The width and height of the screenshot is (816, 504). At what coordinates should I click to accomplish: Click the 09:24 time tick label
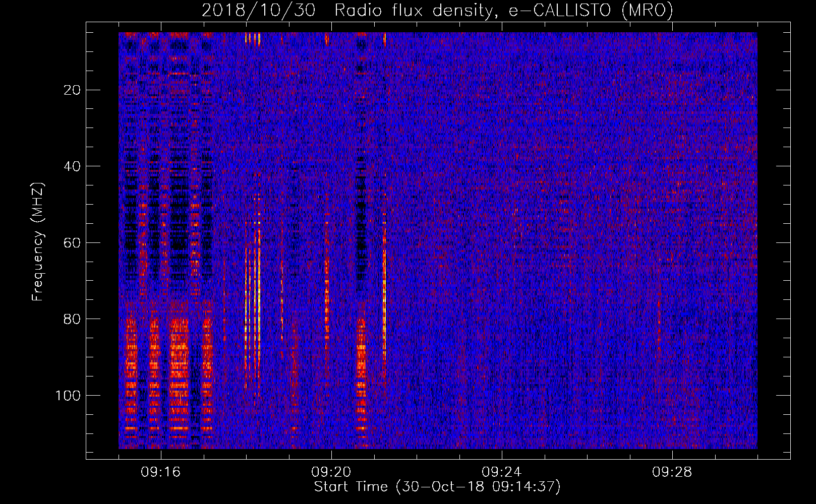(502, 472)
